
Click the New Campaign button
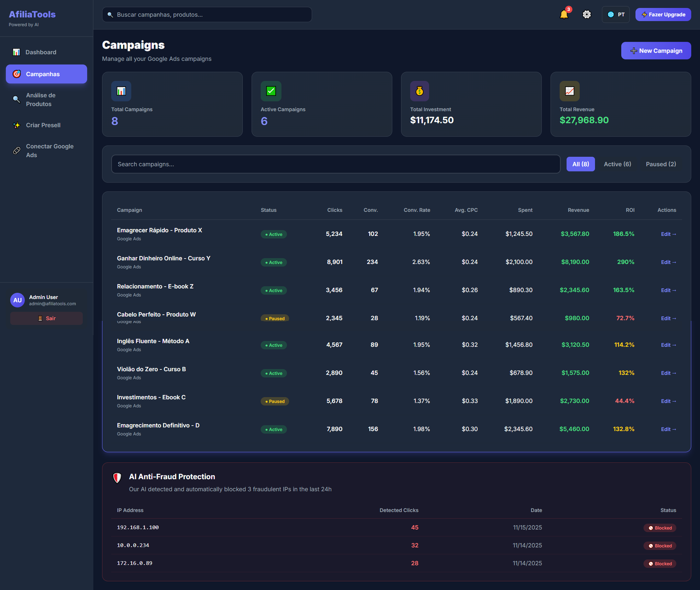656,51
